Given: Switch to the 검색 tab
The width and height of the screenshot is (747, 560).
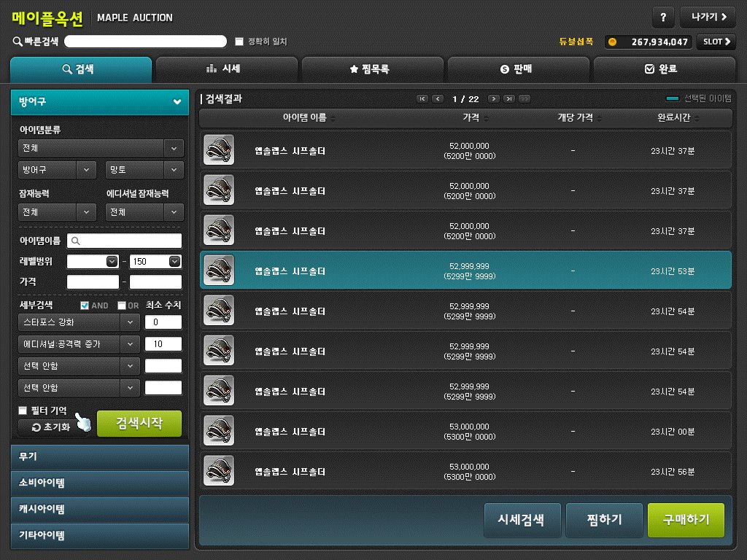Looking at the screenshot, I should (81, 69).
